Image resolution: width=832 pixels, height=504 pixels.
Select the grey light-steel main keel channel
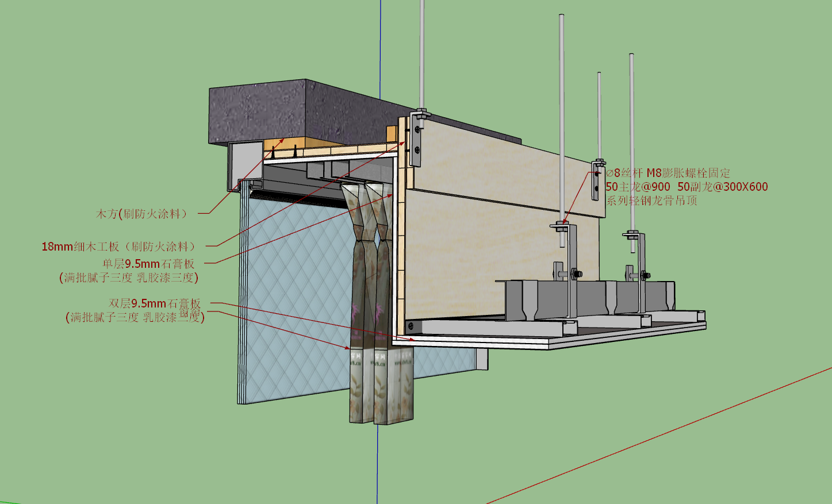click(586, 299)
